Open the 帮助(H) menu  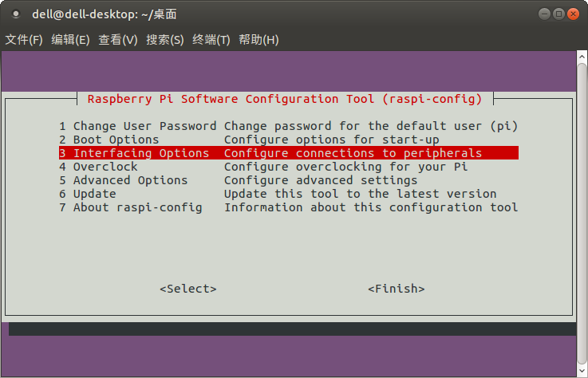(x=258, y=40)
